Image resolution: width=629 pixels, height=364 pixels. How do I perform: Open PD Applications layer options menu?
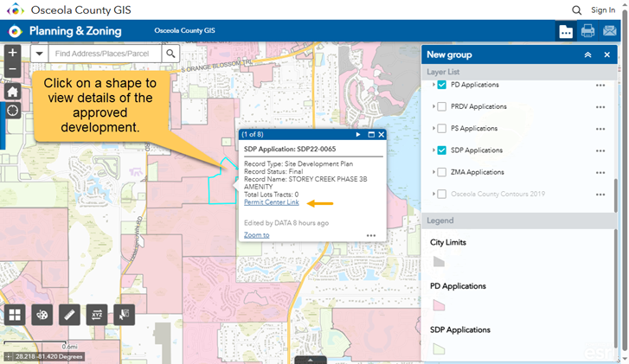[x=600, y=86]
